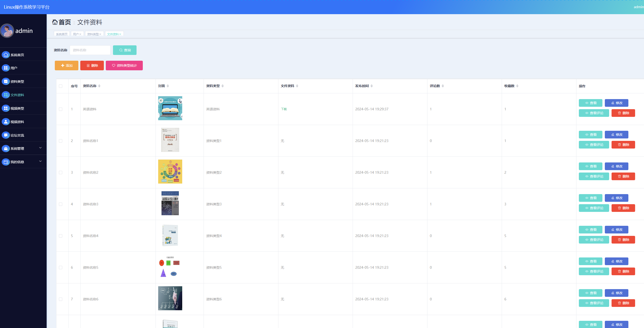Screen dimensions: 644x328
Task: Click the 论坛交流 chat bubble icon
Action: click(x=6, y=135)
